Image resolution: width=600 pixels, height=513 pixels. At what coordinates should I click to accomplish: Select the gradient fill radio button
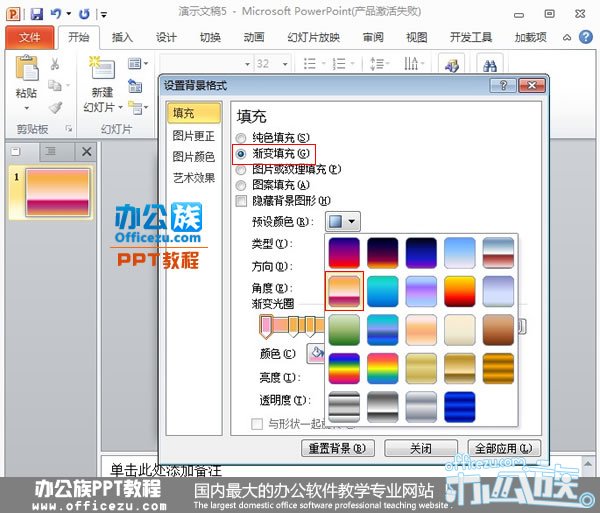click(241, 154)
